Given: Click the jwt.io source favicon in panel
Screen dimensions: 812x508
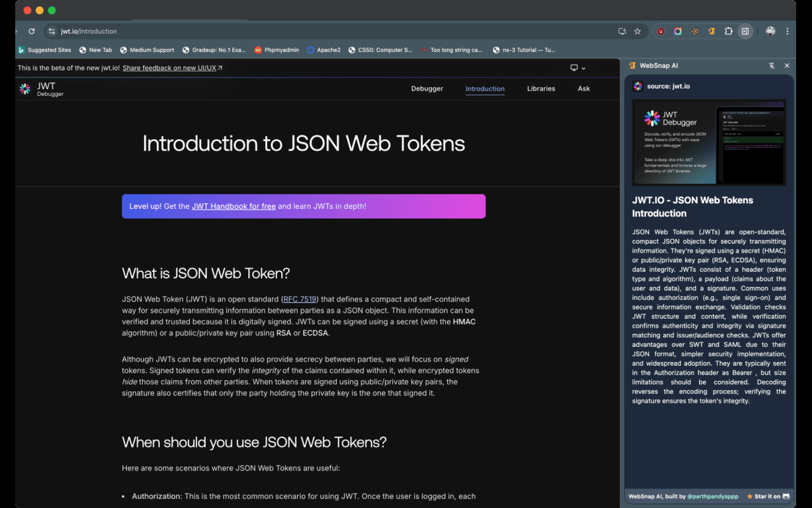Looking at the screenshot, I should (638, 86).
